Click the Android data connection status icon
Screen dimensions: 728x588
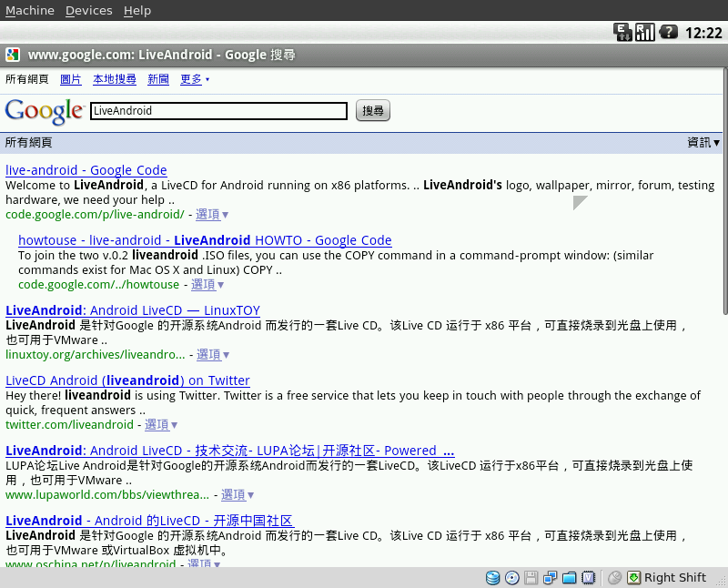click(x=622, y=32)
